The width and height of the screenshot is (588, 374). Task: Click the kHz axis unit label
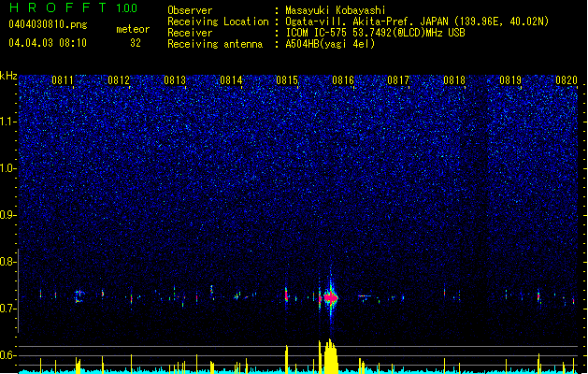[x=8, y=76]
